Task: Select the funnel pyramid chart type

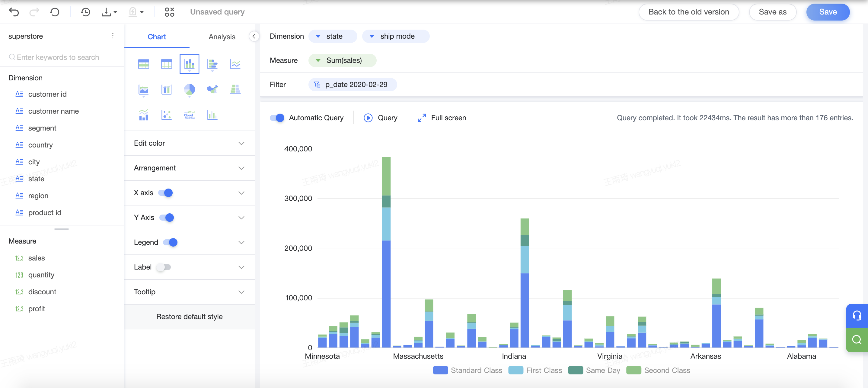Action: coord(235,89)
